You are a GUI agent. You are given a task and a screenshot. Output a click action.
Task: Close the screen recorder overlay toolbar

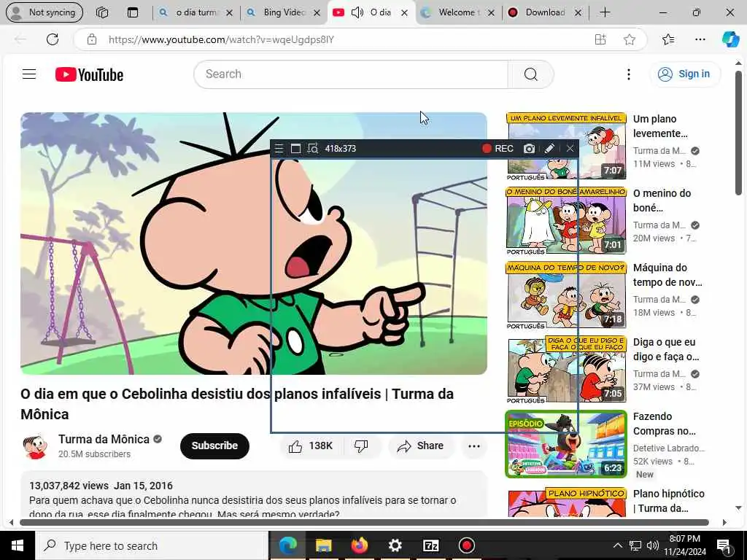[570, 149]
